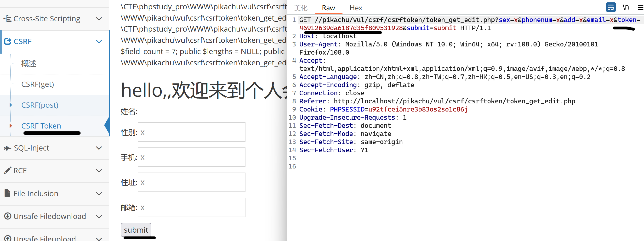Click the PHPSESSID cookie value
The width and height of the screenshot is (644, 241).
tap(418, 109)
